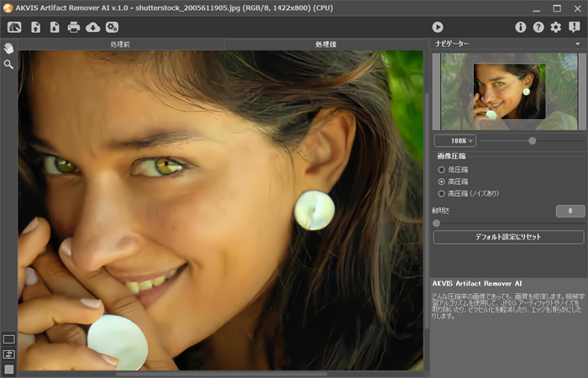Open program info icon
Screen dimensions: 588x378
click(521, 27)
